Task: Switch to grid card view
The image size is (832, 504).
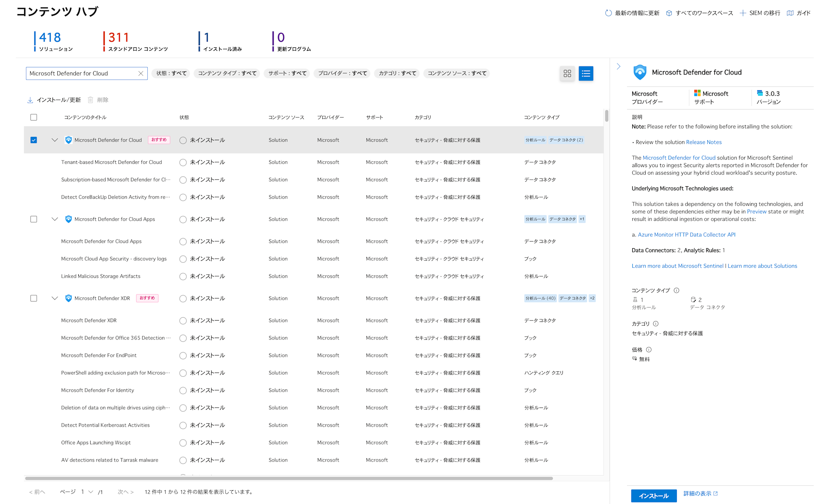Action: point(567,73)
